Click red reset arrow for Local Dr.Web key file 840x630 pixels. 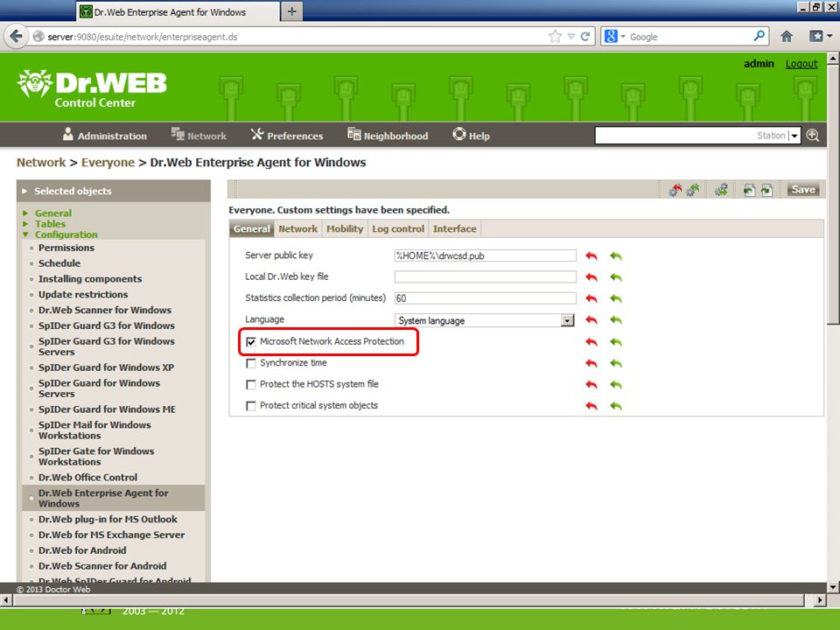[591, 277]
